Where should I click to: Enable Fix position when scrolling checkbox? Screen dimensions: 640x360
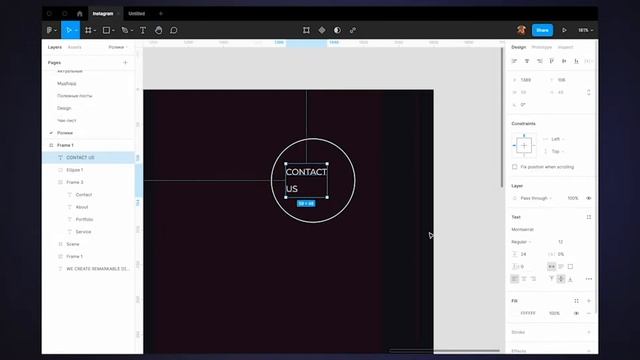pyautogui.click(x=514, y=167)
